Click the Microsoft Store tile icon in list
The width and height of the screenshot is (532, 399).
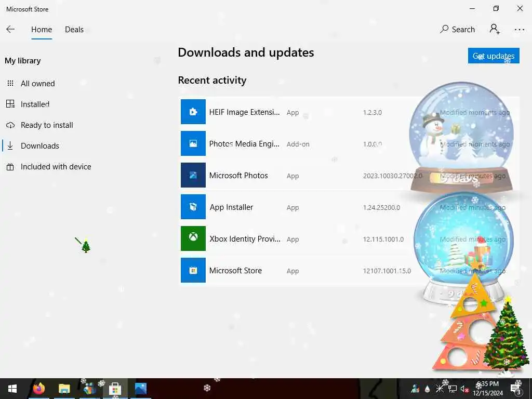(x=193, y=270)
